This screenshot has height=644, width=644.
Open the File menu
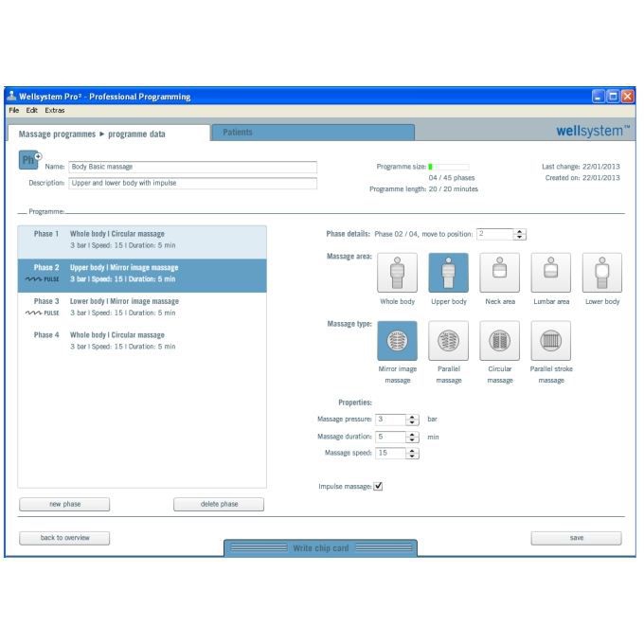[x=14, y=110]
